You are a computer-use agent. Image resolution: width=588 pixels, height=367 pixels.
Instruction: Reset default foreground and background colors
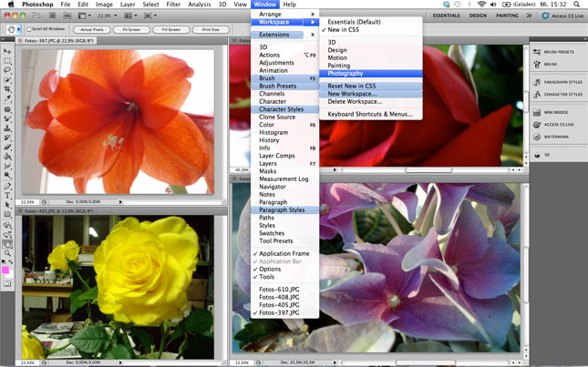(4, 261)
